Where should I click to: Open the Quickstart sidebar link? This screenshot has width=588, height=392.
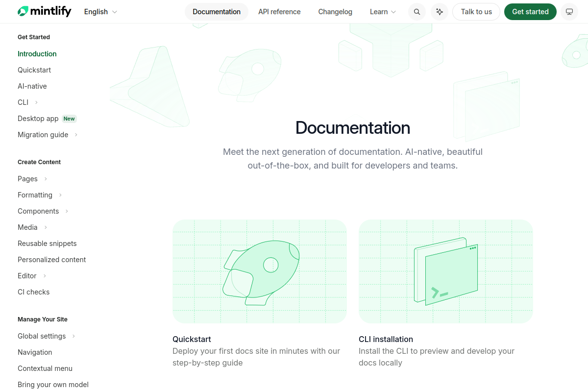[34, 70]
